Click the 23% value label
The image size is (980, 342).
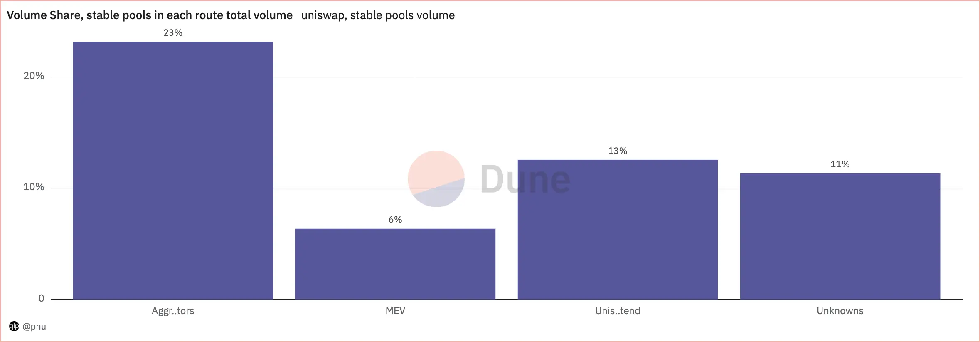(x=173, y=33)
